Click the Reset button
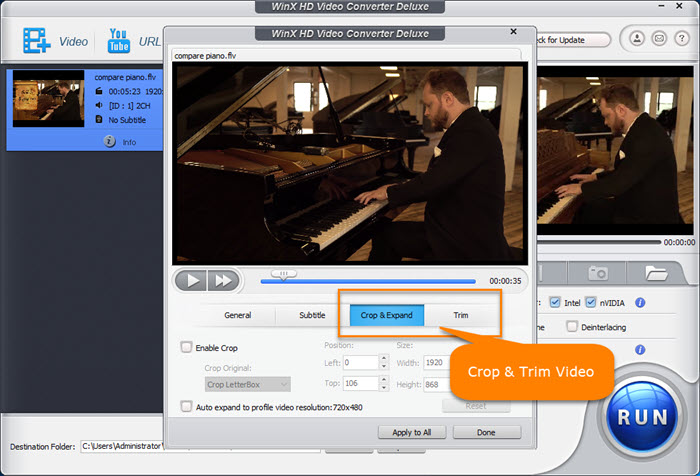 click(x=476, y=406)
